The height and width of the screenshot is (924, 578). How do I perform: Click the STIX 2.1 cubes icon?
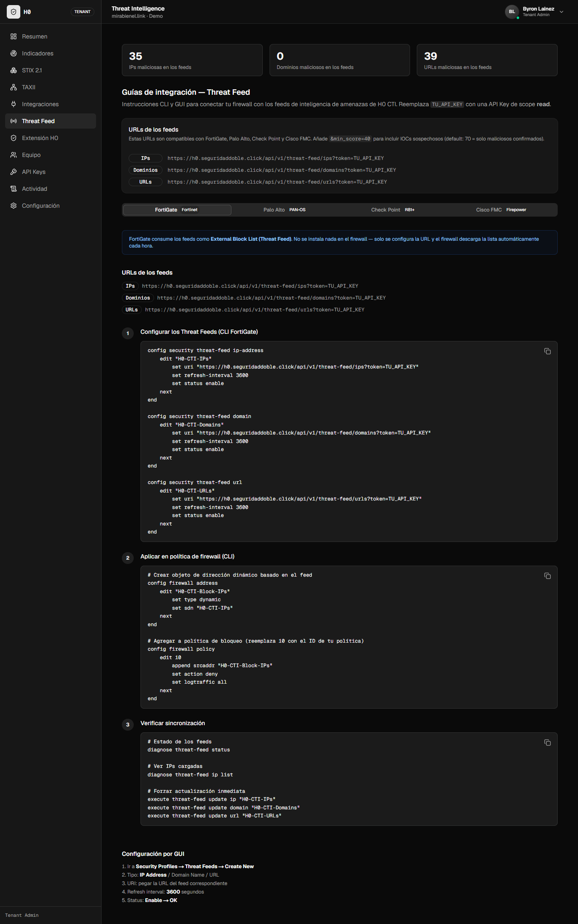click(14, 70)
